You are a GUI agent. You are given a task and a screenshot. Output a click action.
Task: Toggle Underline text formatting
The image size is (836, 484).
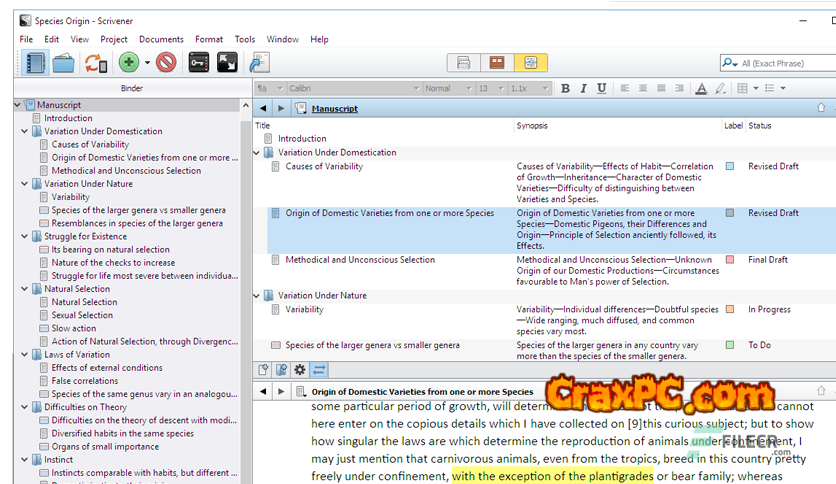coord(601,88)
